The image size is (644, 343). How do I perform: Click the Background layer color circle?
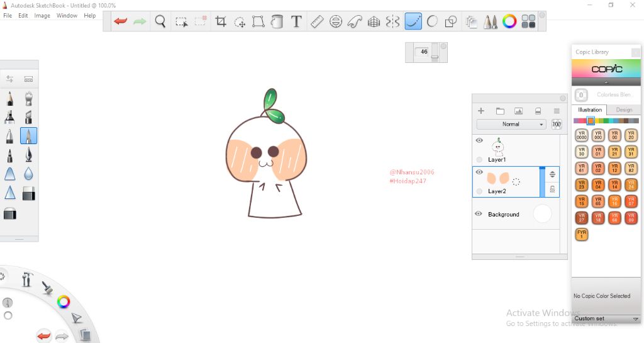coord(542,213)
